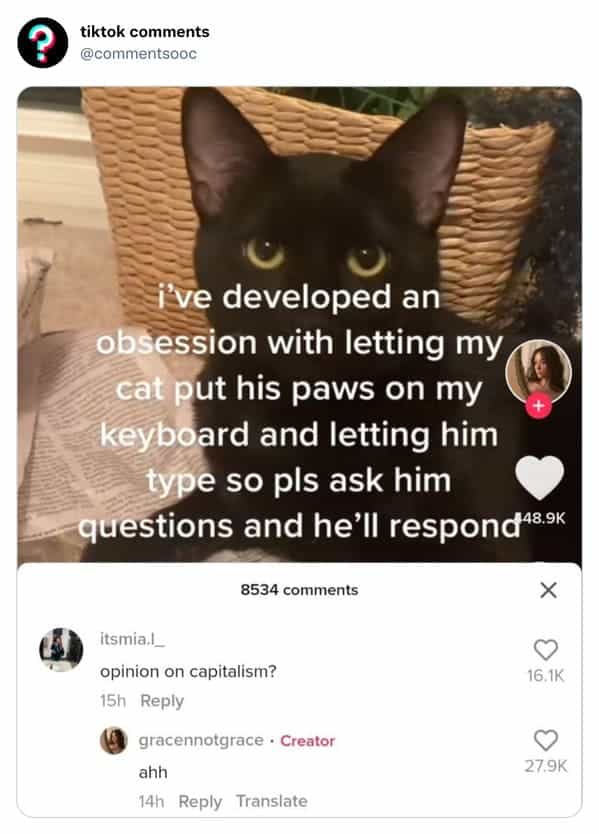Screen dimensions: 599x834
Task: Open tiktok comments account name
Action: point(145,32)
